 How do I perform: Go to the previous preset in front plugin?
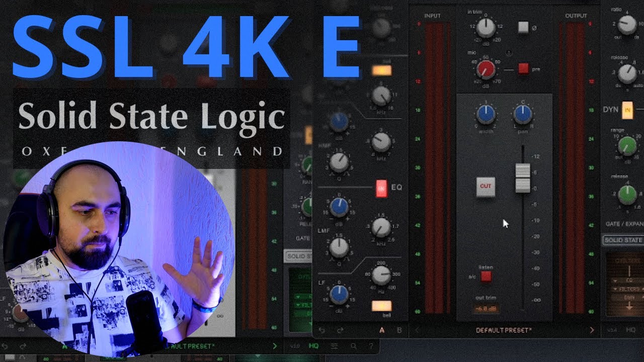click(x=416, y=330)
